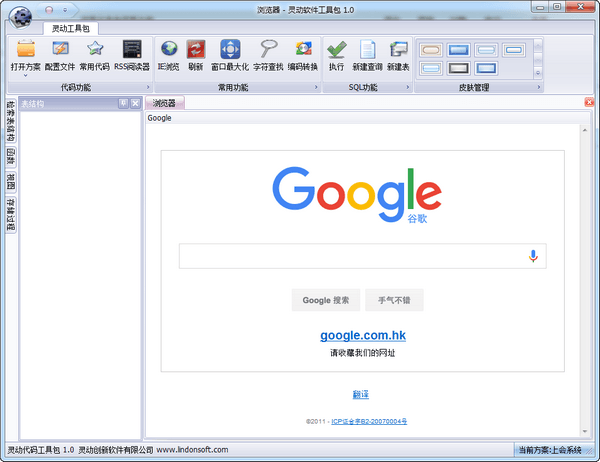Expand the 打开方案 dropdown arrow
Viewport: 600px width, 462px height.
[25, 75]
